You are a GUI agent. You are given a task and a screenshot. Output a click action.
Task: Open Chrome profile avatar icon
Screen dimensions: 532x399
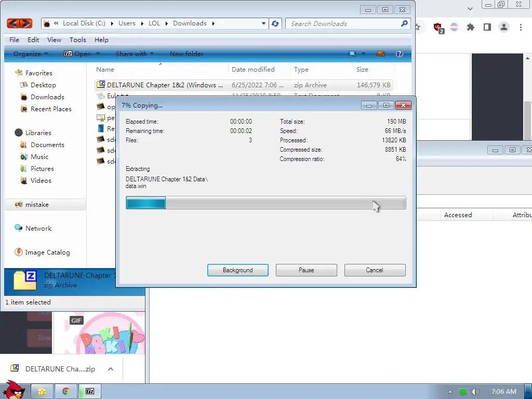point(504,27)
